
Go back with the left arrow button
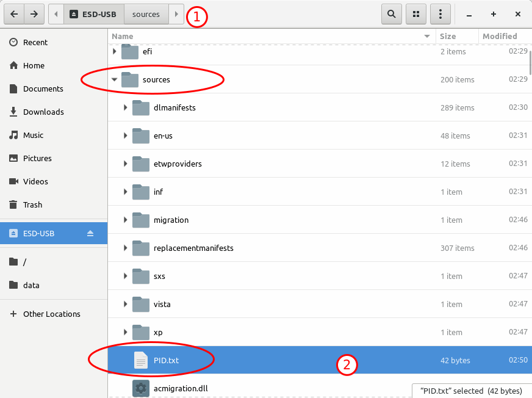click(14, 14)
